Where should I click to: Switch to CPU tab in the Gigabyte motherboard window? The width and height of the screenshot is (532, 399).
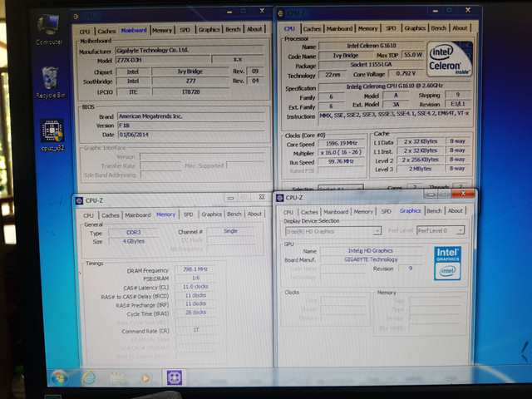[85, 32]
